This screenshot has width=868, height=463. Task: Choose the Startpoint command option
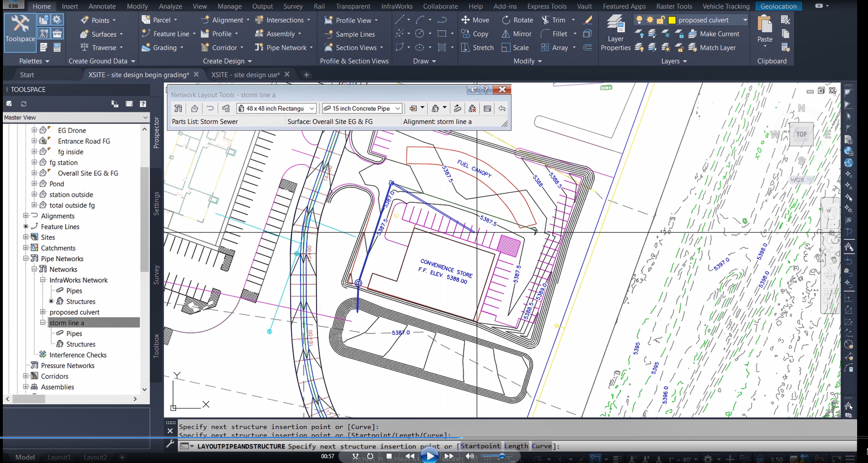pyautogui.click(x=480, y=446)
